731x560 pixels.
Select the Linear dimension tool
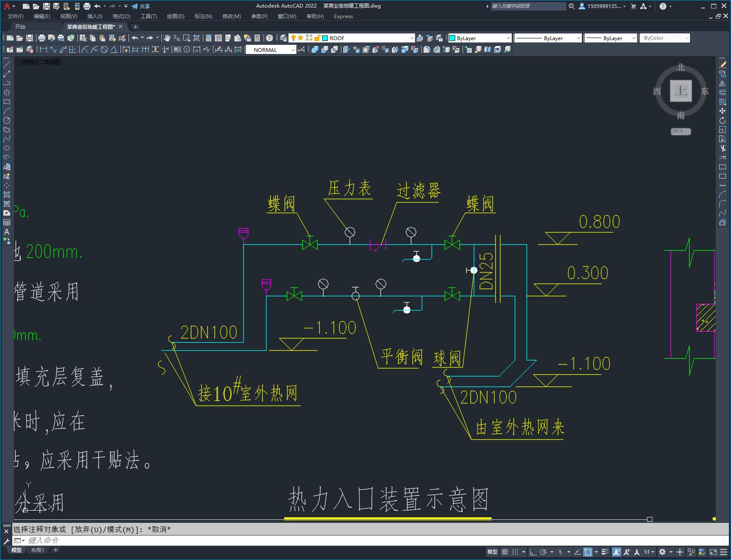point(43,49)
